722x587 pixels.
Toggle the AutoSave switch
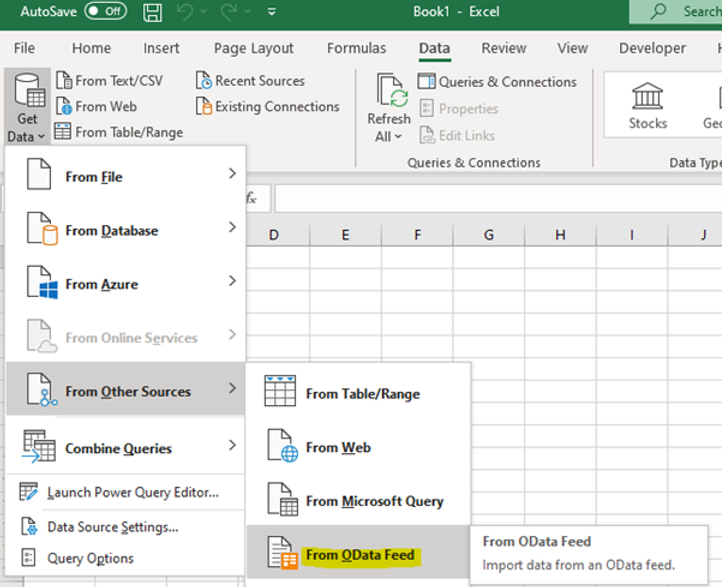(105, 11)
